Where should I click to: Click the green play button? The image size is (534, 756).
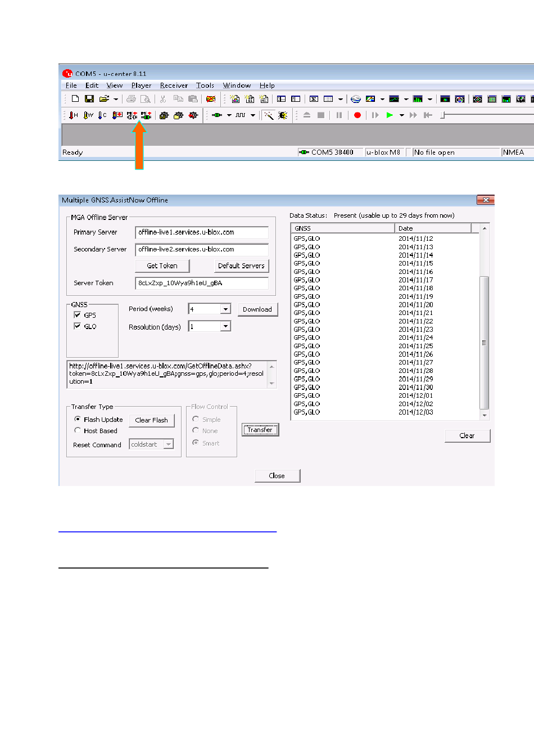[390, 115]
